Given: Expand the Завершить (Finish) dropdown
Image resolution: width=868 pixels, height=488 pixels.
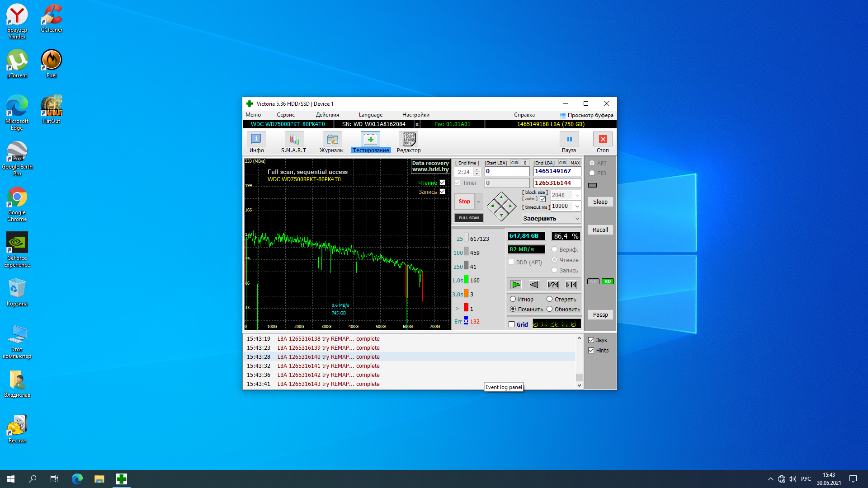Looking at the screenshot, I should coord(576,218).
